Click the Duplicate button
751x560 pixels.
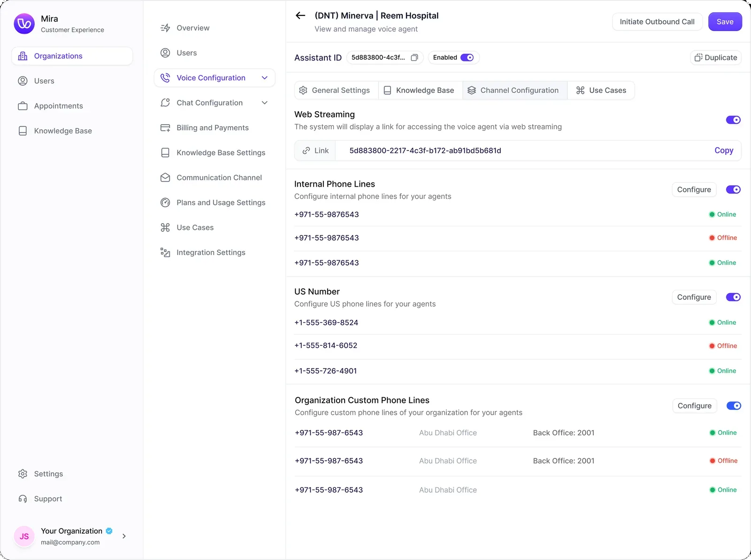(716, 58)
